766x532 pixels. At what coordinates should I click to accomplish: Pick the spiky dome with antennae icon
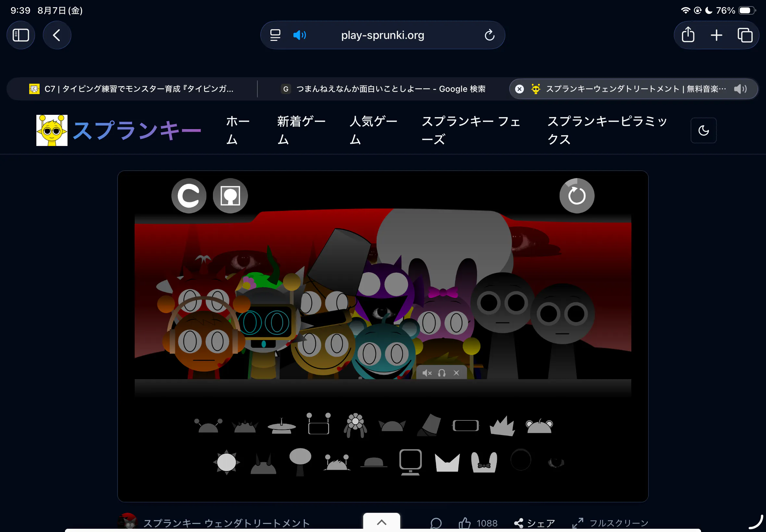(x=337, y=462)
